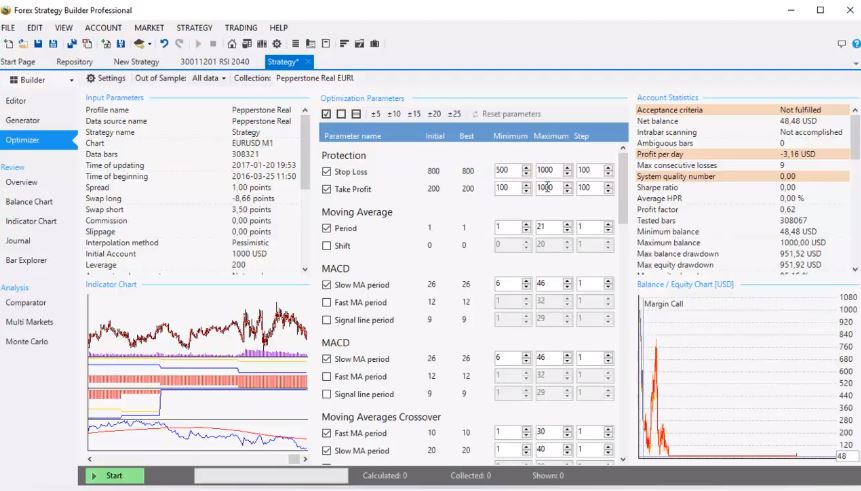Click the deselect-all empty box icon above parameters
This screenshot has height=491, width=861.
(x=341, y=114)
